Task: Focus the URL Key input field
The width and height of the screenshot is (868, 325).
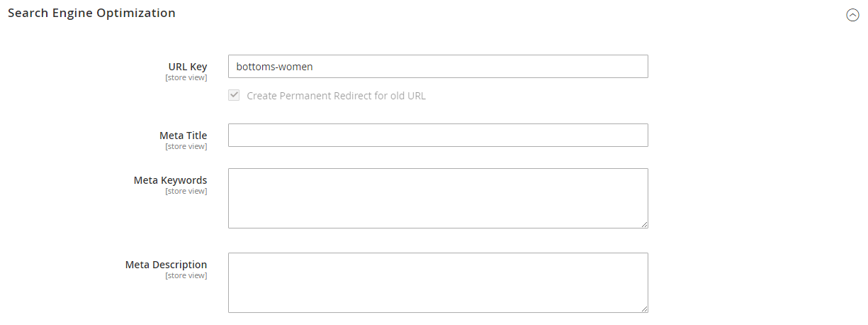Action: (x=438, y=66)
